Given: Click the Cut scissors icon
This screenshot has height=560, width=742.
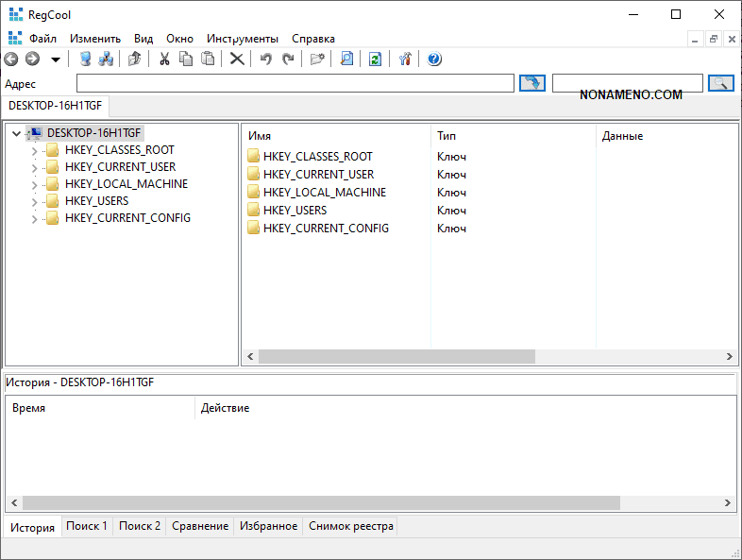Looking at the screenshot, I should click(164, 59).
